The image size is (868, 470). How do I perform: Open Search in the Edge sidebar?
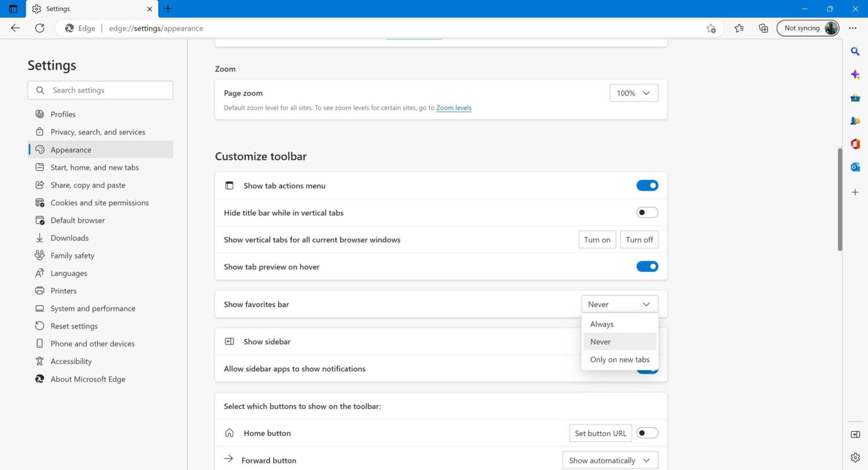pos(854,51)
